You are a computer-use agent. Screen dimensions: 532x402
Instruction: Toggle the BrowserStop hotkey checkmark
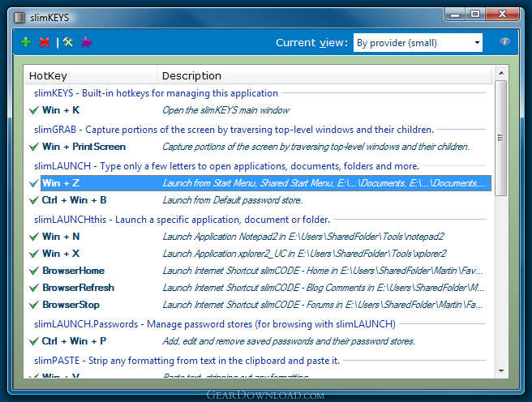click(x=33, y=305)
